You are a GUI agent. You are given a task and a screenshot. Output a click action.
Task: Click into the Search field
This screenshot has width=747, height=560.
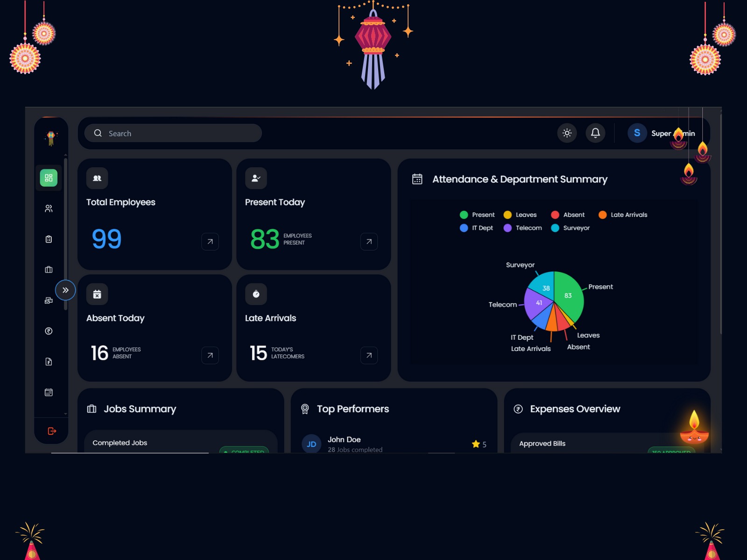[177, 133]
